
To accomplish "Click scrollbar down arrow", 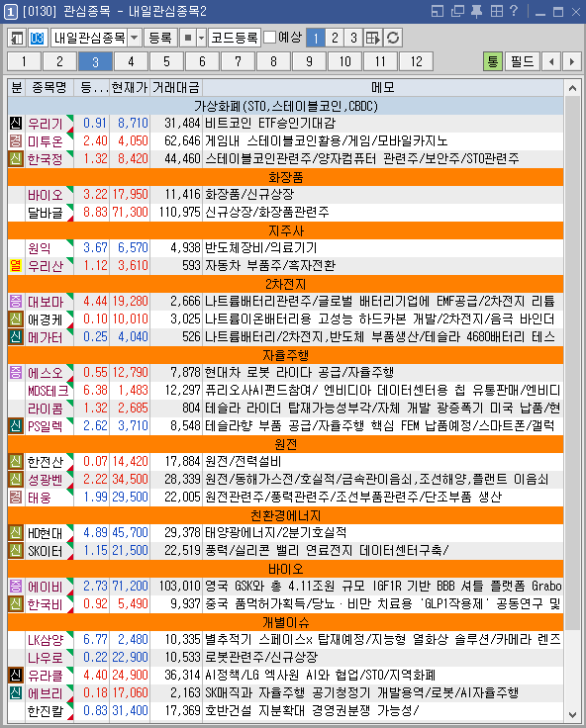I will coord(572,714).
